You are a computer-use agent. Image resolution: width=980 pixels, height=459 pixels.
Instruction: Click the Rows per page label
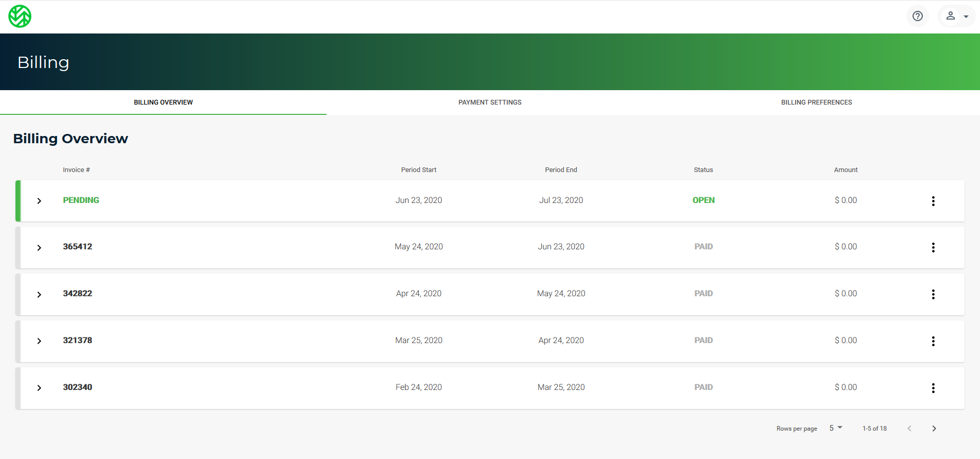point(797,429)
